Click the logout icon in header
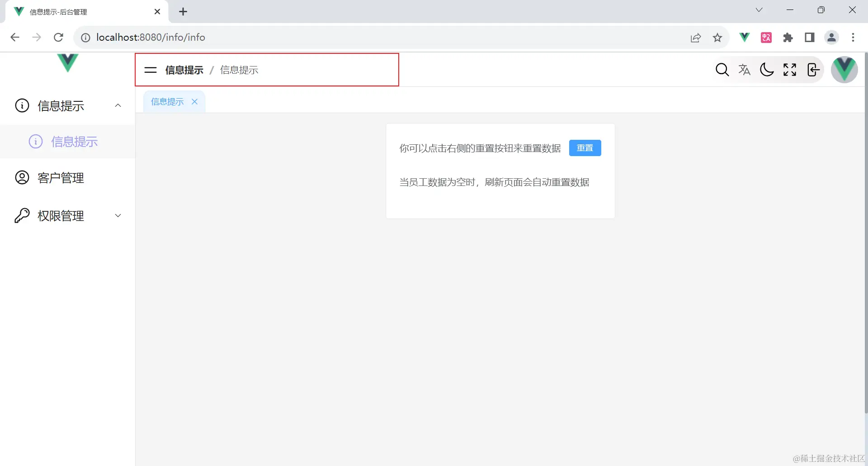868x466 pixels. pyautogui.click(x=813, y=70)
